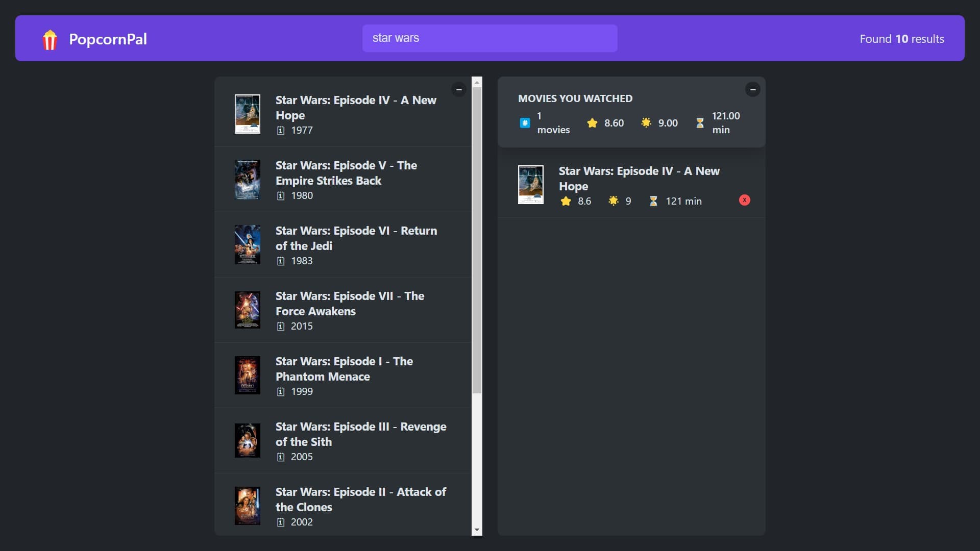
Task: Click the results list scrollbar thumb
Action: tap(477, 240)
